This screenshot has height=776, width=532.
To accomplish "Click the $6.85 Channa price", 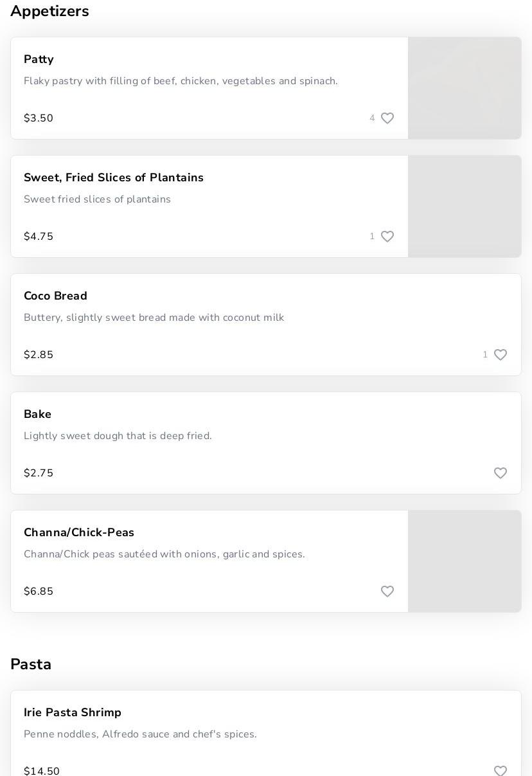I will (x=39, y=591).
